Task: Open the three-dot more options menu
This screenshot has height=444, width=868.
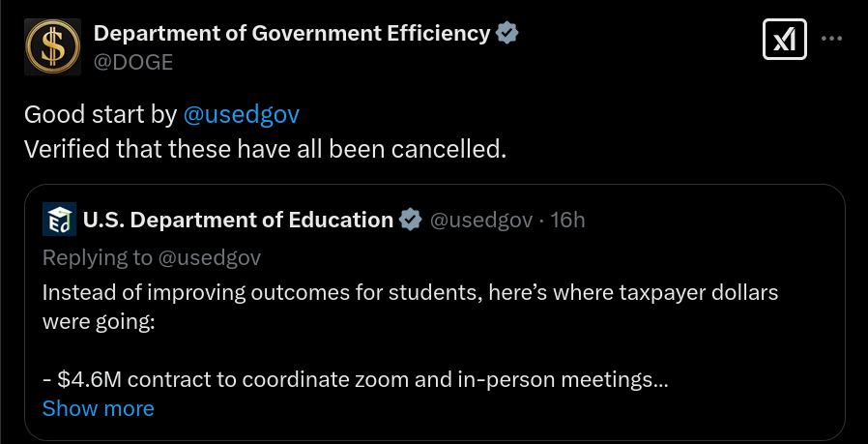Action: click(831, 39)
